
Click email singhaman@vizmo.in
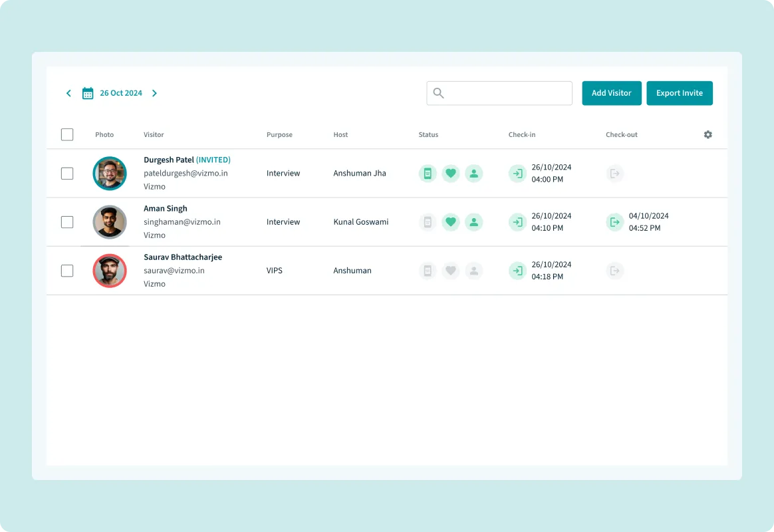[x=182, y=222]
